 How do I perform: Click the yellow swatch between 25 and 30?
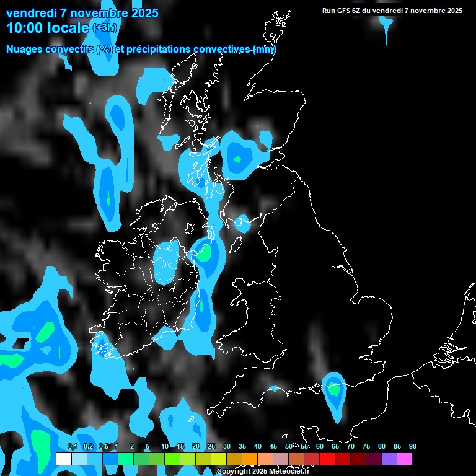[219, 459]
